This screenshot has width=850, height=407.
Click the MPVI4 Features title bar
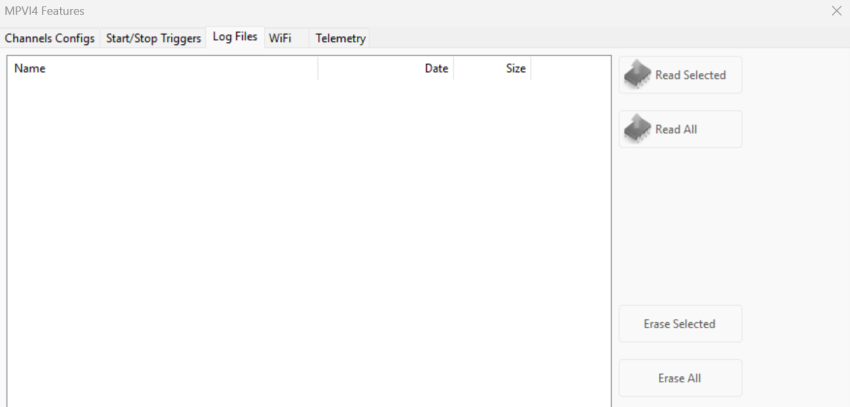400,11
